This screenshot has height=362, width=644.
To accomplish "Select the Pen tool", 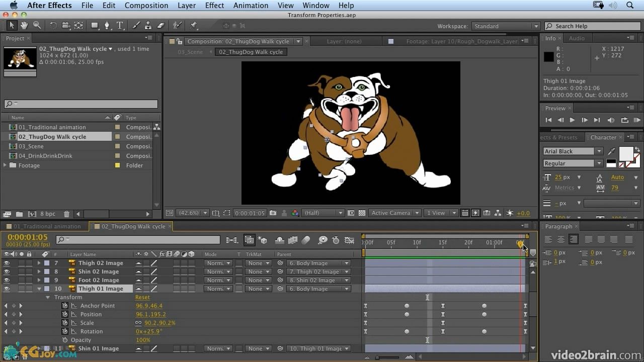I will [107, 26].
